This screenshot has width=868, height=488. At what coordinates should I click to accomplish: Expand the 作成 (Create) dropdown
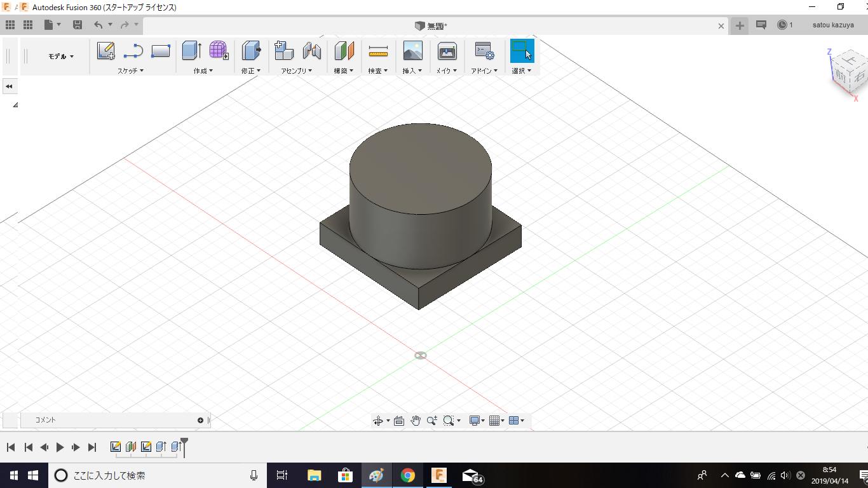click(203, 71)
